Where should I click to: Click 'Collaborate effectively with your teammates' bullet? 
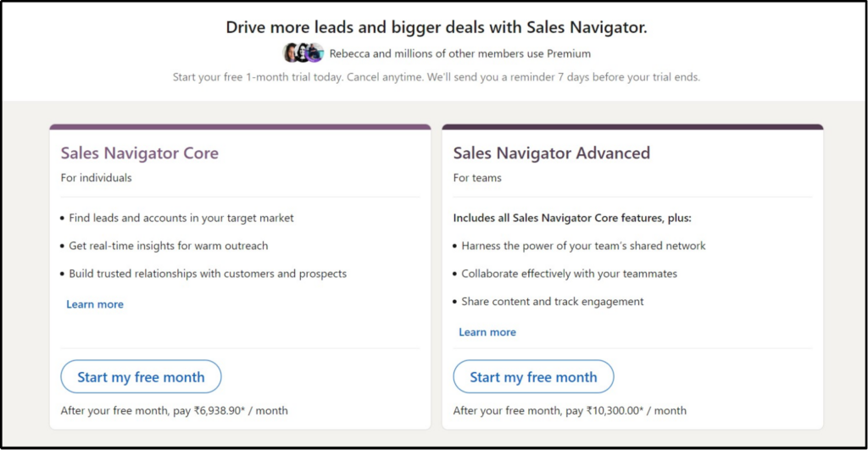(569, 274)
